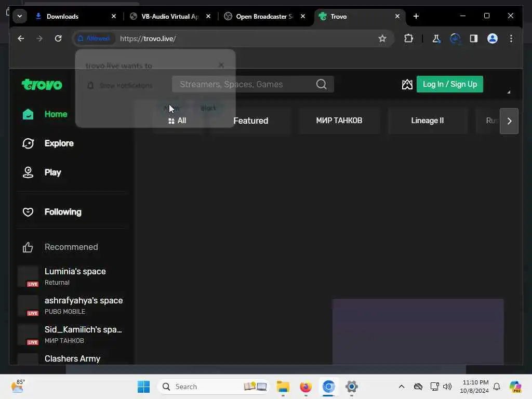This screenshot has height=399, width=532.
Task: Open the Windows Start menu
Action: 143,387
